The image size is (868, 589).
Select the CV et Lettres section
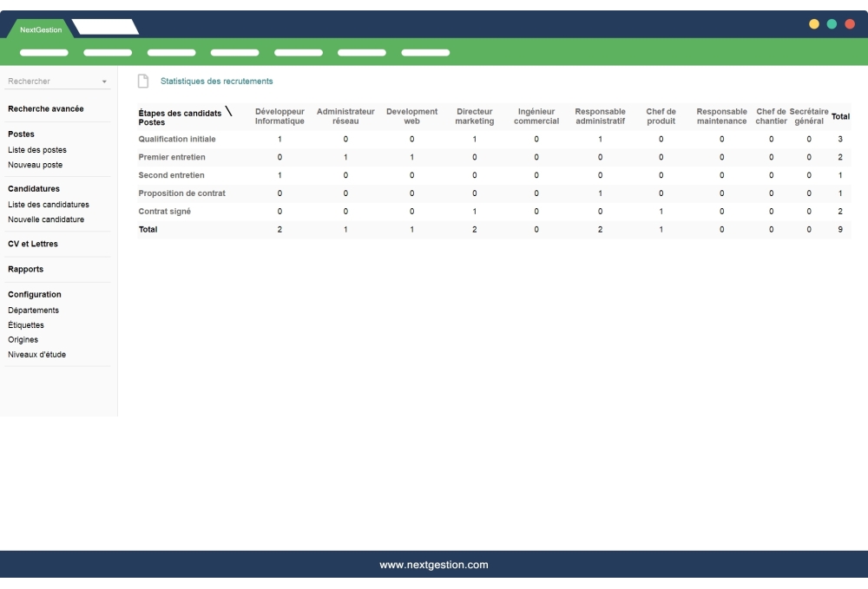click(34, 244)
